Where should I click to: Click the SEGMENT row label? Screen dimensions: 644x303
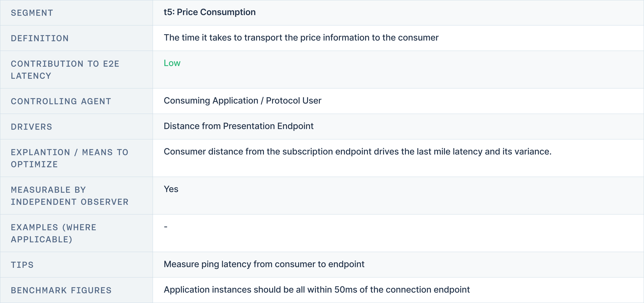pos(32,13)
